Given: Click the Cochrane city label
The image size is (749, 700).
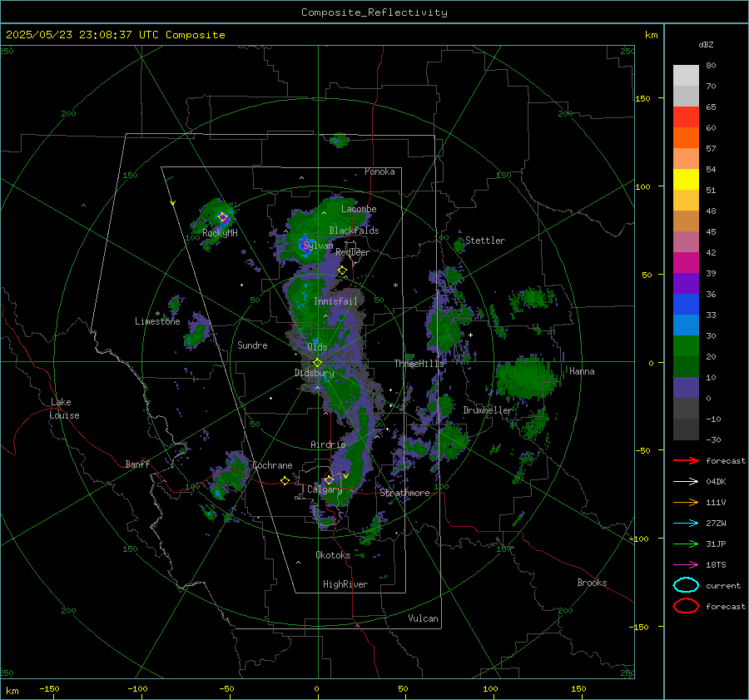Looking at the screenshot, I should [x=272, y=465].
